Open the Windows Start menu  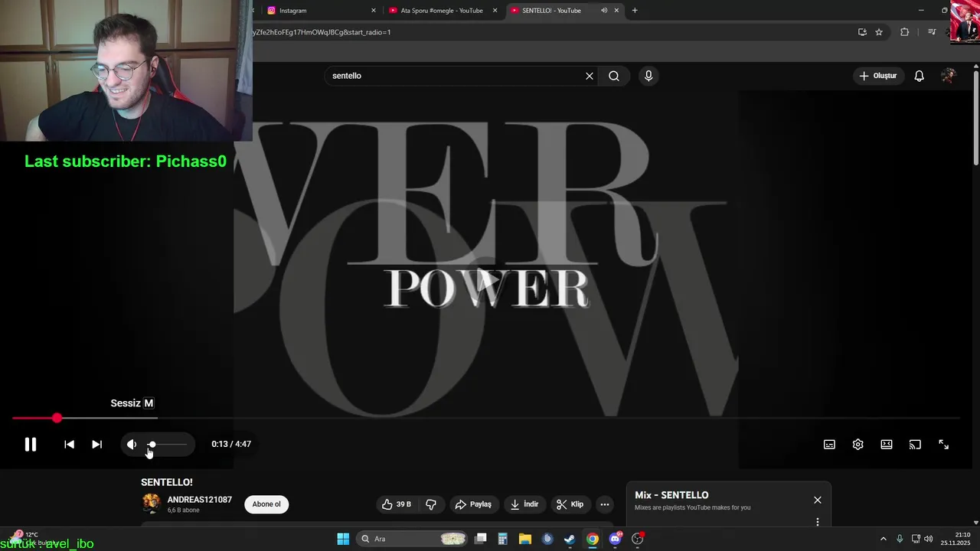[x=343, y=539]
